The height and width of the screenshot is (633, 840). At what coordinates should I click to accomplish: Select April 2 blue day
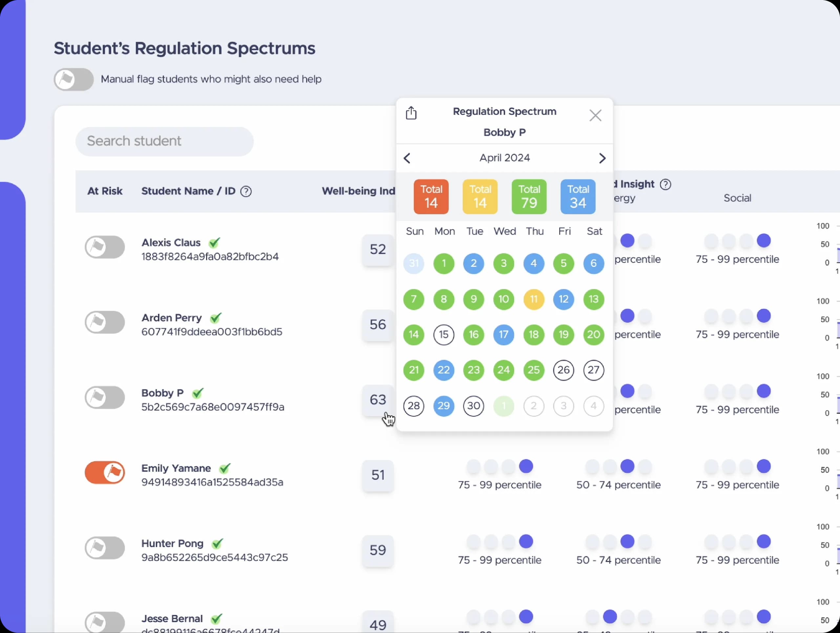pyautogui.click(x=473, y=263)
